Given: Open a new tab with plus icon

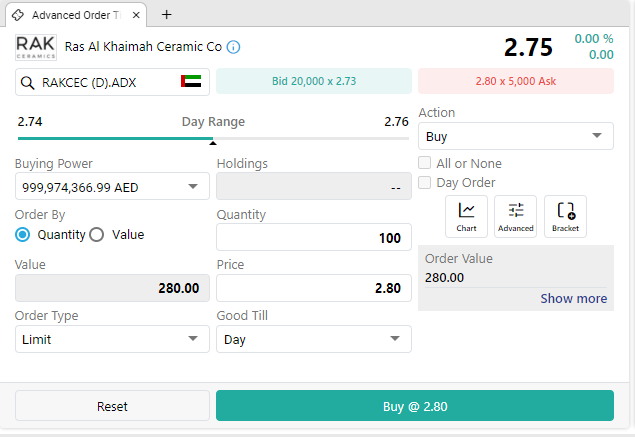Looking at the screenshot, I should click(x=166, y=15).
